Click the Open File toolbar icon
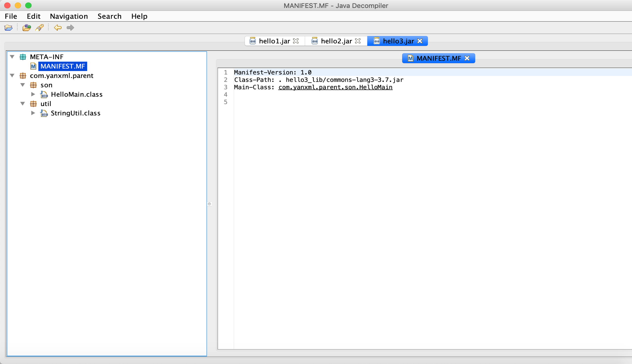 point(8,28)
